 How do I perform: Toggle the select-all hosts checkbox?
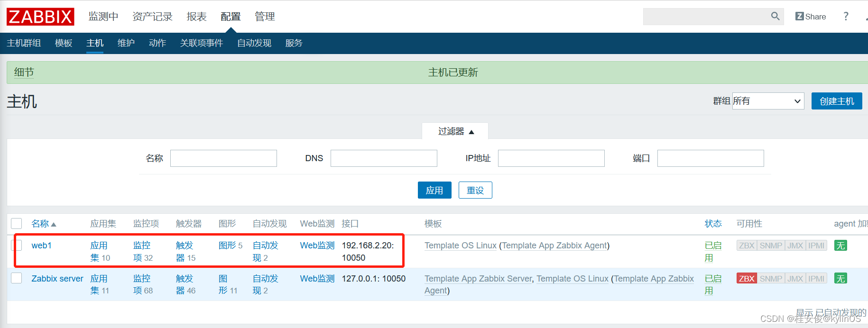[x=17, y=224]
